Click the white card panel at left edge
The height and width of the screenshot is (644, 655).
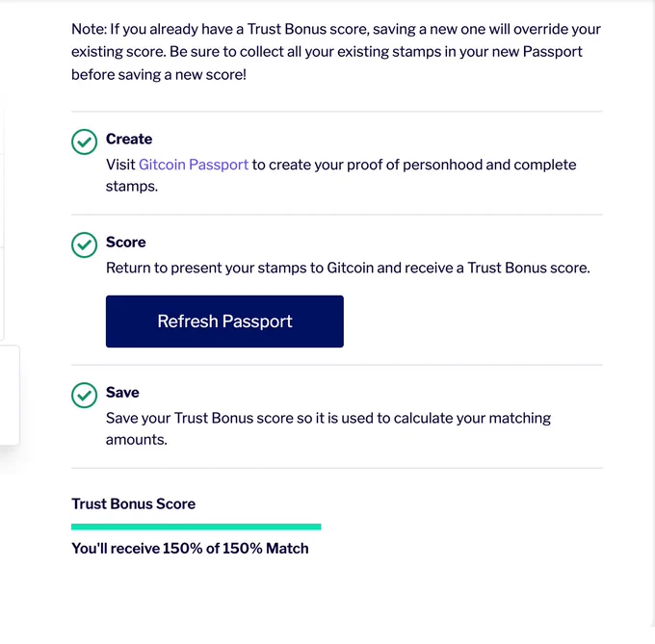tap(10, 395)
